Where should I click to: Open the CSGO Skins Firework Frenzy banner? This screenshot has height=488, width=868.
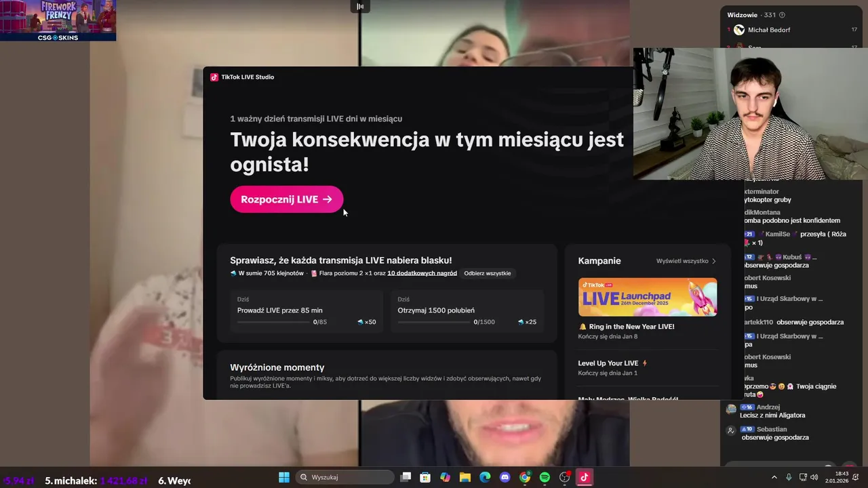[58, 20]
